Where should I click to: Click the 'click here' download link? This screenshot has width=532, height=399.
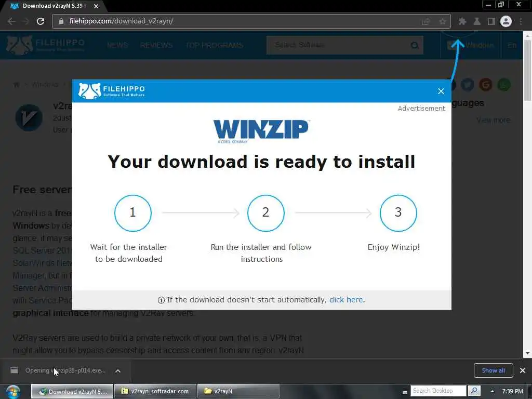pos(345,300)
